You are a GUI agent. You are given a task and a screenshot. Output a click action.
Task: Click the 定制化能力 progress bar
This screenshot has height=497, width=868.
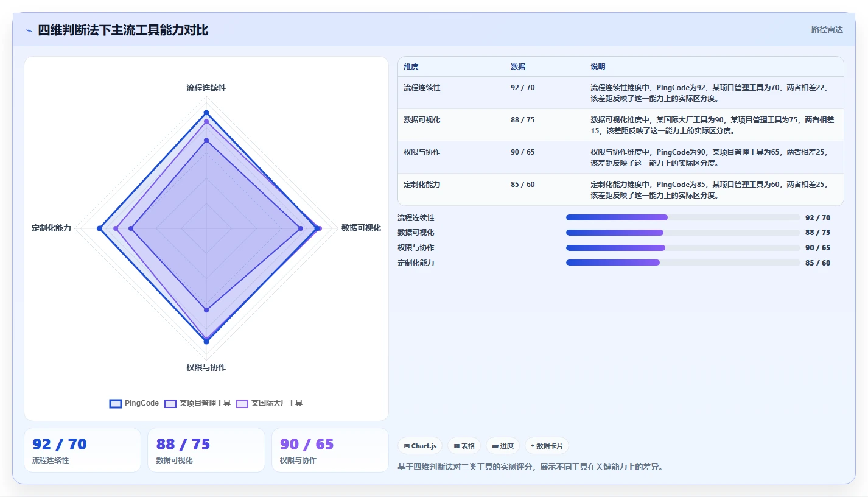coord(683,263)
